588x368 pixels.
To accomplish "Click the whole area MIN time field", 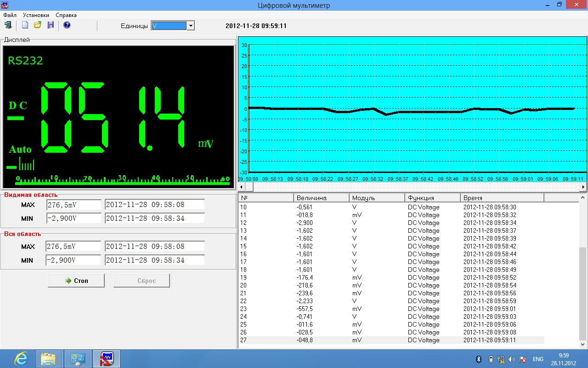I will pos(155,260).
